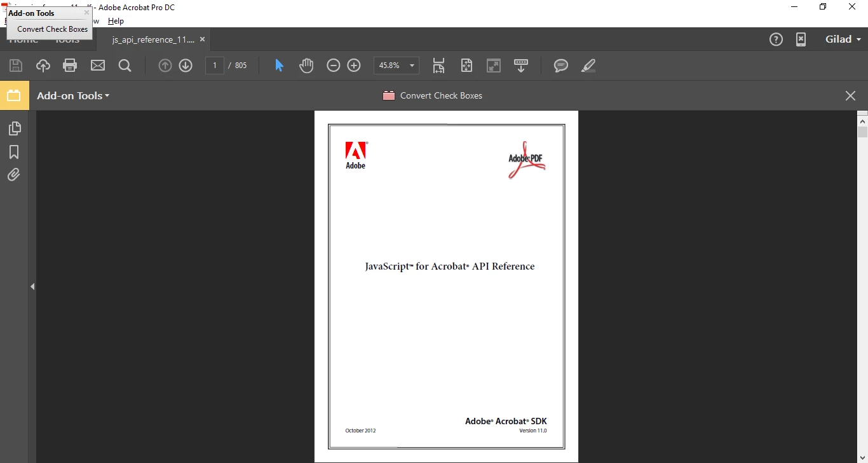Click the fit one full page icon
The width and height of the screenshot is (868, 463).
(x=467, y=66)
